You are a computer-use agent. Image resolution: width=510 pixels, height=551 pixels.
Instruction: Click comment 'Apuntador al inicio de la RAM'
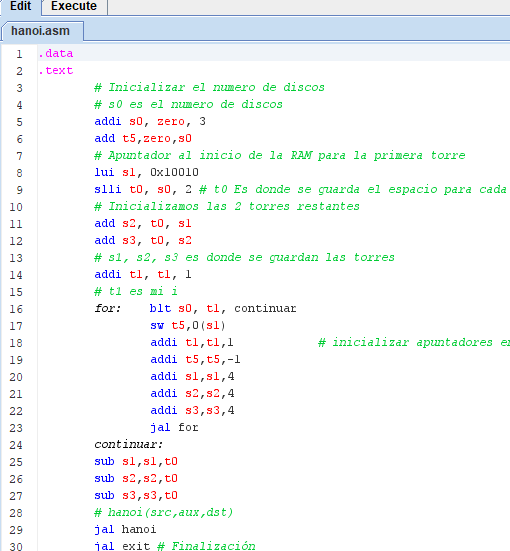click(x=280, y=155)
